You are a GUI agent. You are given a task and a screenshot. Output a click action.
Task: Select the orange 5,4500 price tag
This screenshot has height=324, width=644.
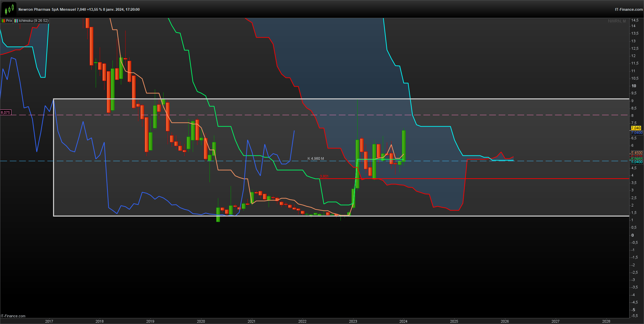point(637,153)
